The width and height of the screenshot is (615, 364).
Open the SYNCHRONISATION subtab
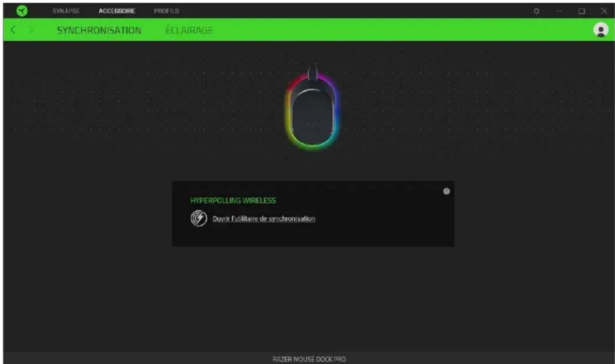click(x=99, y=30)
